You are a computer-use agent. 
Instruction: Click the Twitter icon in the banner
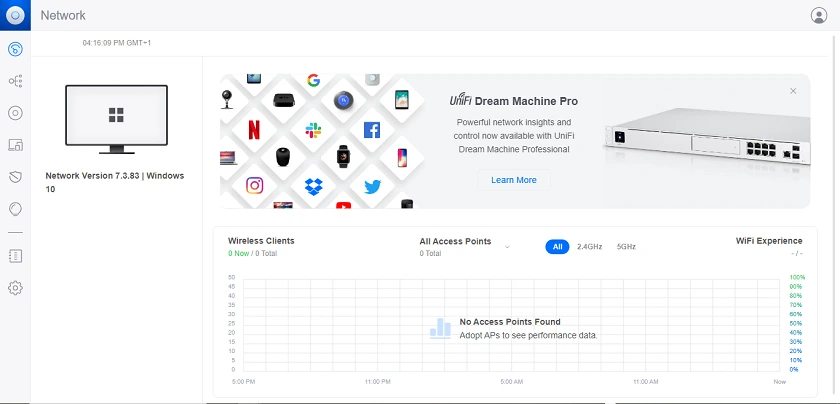tap(372, 187)
